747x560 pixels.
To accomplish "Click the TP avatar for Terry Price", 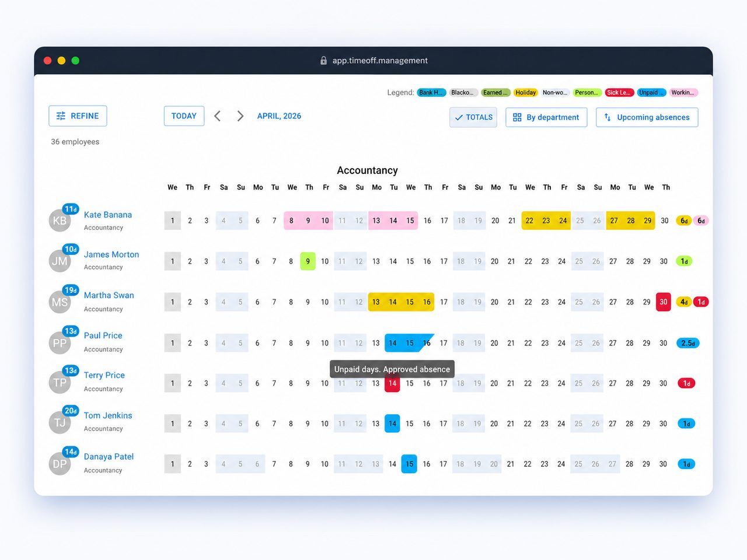I will click(x=60, y=383).
